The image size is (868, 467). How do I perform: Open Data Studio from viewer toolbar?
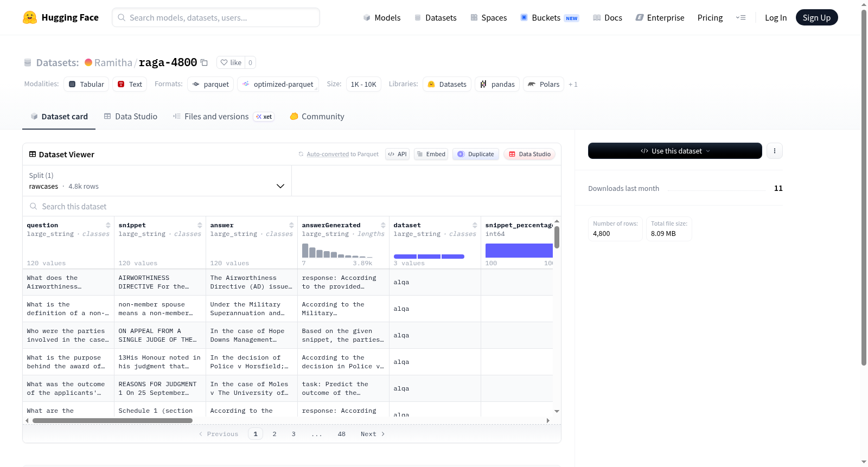[x=529, y=154]
